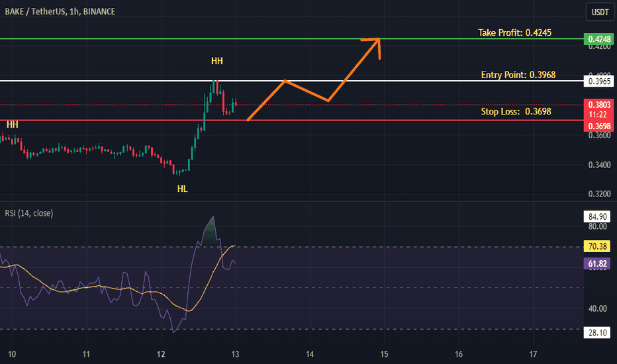Screen dimensions: 617x364
Task: Click date 12 on the time axis
Action: point(161,354)
